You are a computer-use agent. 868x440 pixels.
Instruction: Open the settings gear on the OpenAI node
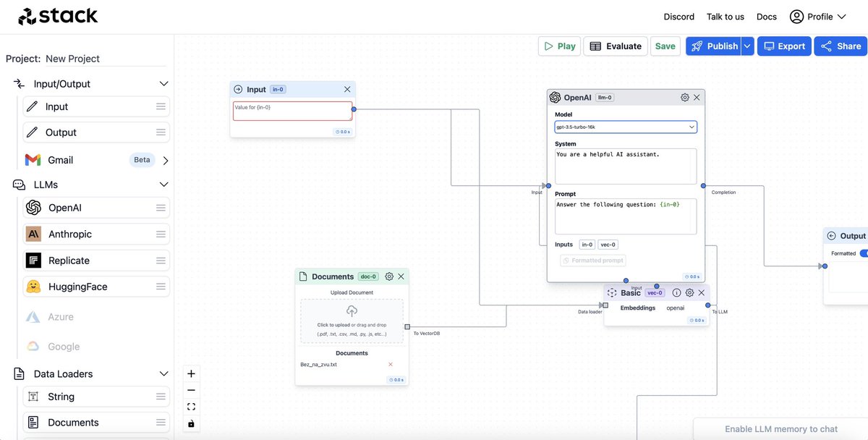tap(683, 97)
